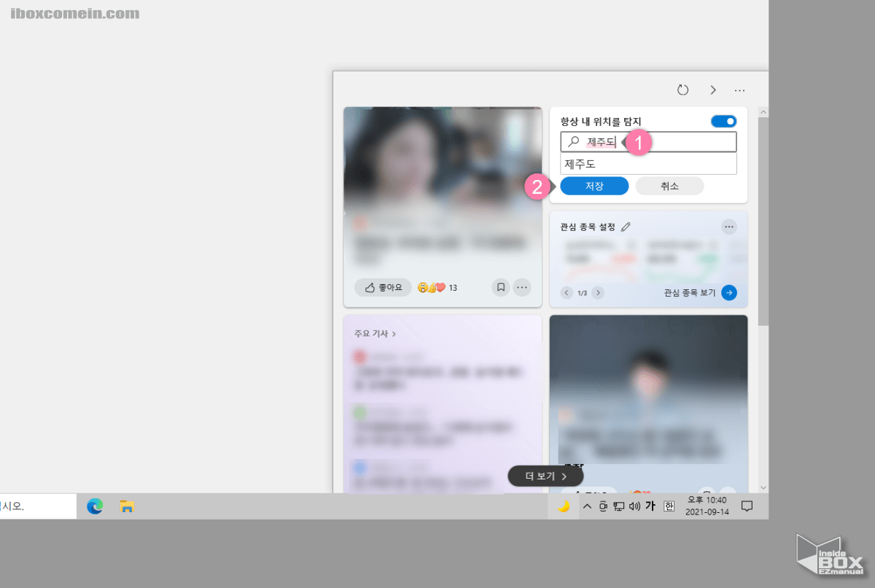Refresh the news feed
Viewport: 875px width, 588px height.
[682, 90]
